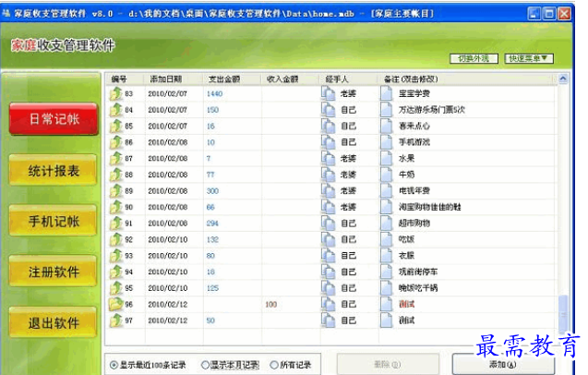Click the handler icon in row 85
Image resolution: width=588 pixels, height=375 pixels.
pyautogui.click(x=328, y=126)
